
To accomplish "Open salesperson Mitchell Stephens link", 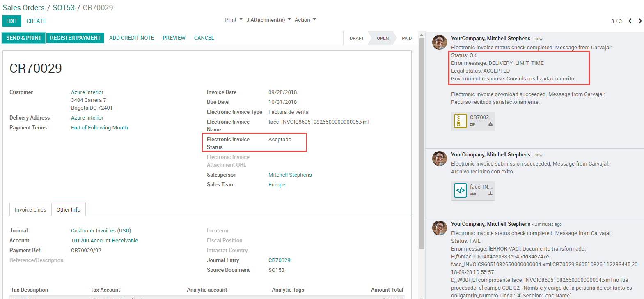I will [x=290, y=175].
